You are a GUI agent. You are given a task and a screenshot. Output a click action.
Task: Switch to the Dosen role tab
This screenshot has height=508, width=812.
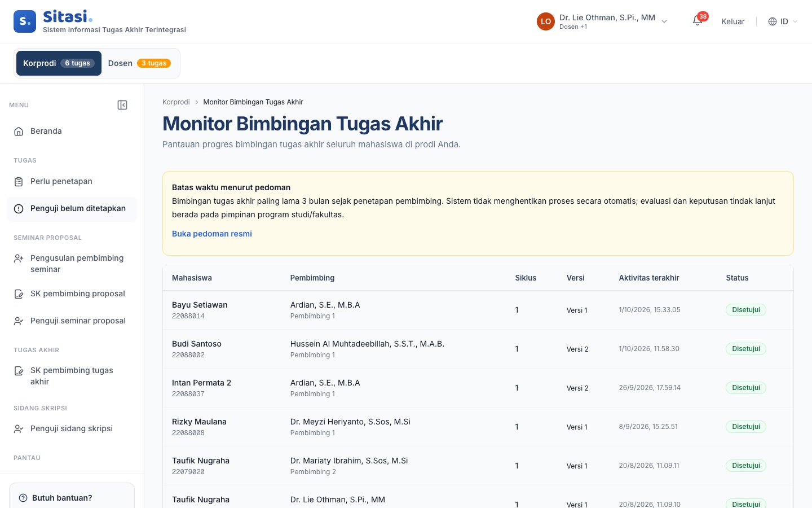coord(139,63)
